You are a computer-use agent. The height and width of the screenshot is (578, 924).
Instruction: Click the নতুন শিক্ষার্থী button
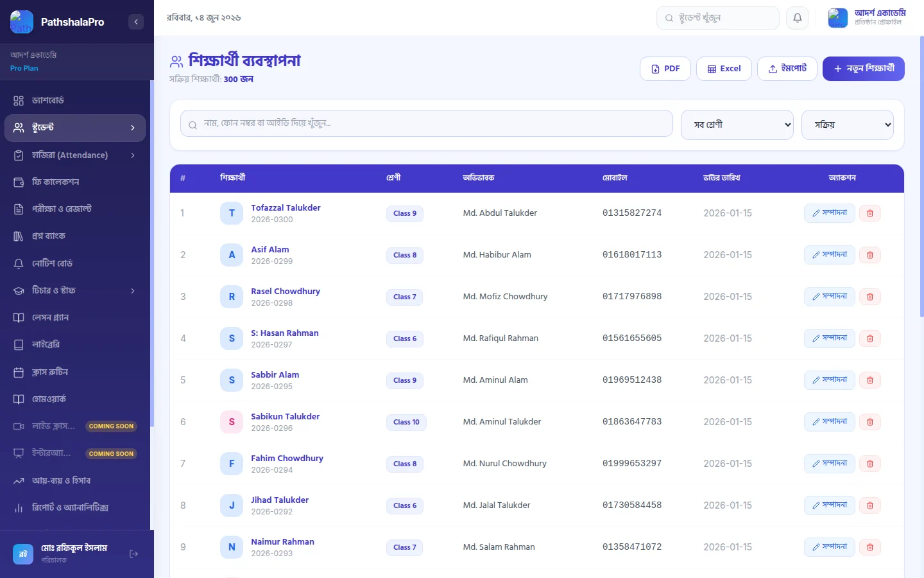click(863, 69)
